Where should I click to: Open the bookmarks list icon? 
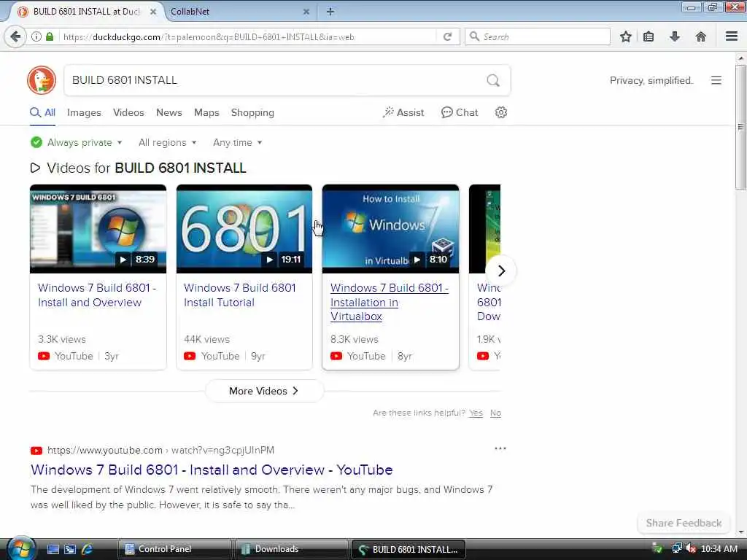click(649, 36)
